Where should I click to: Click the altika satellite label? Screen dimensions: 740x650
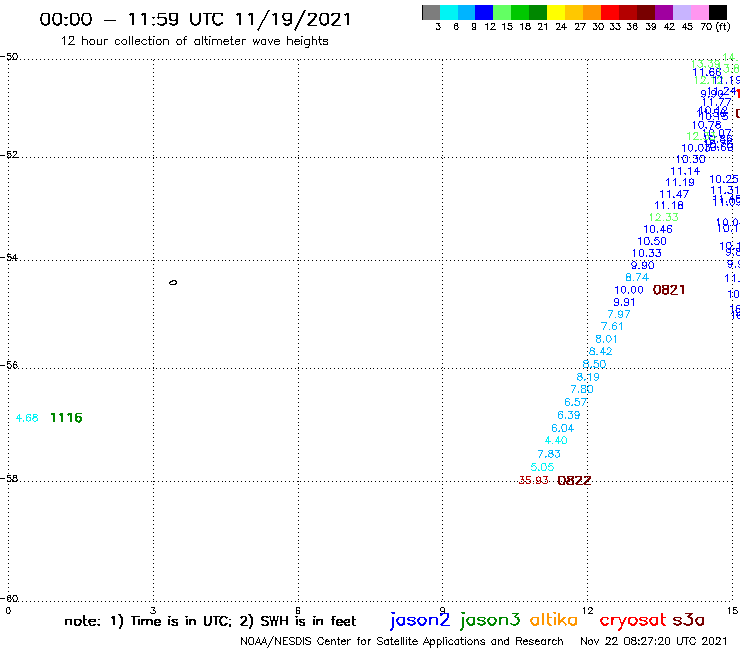tap(554, 619)
